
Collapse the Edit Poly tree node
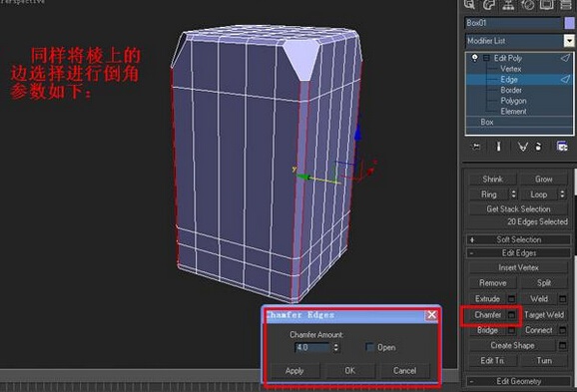[x=486, y=58]
